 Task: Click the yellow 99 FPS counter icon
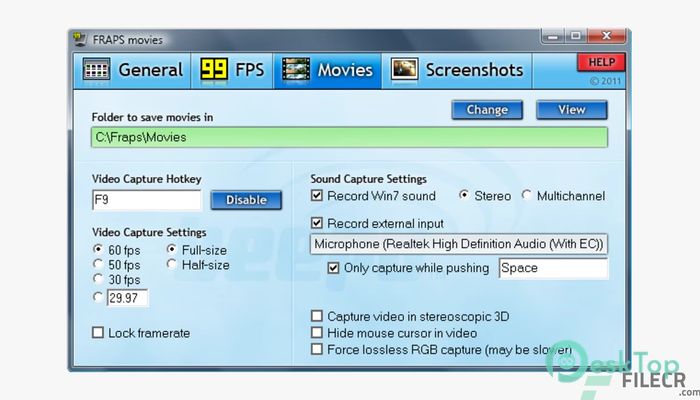tap(214, 70)
